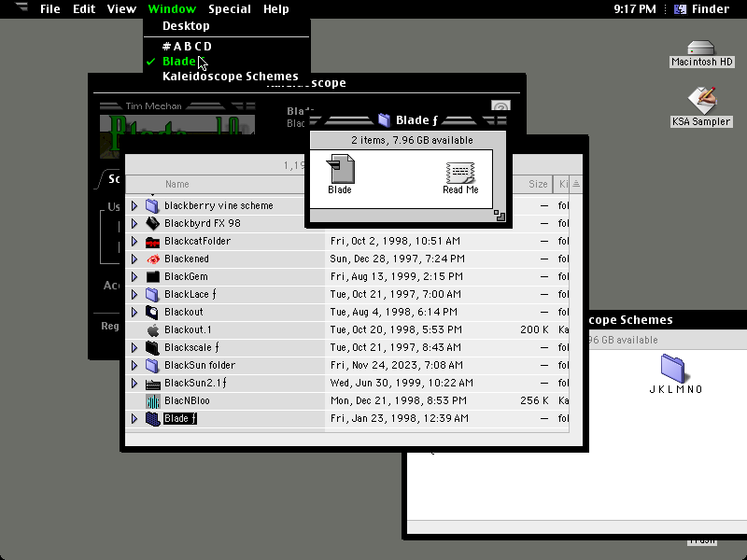Image resolution: width=747 pixels, height=560 pixels.
Task: Choose checked Blade ƒ in Window menu
Action: coord(227,62)
